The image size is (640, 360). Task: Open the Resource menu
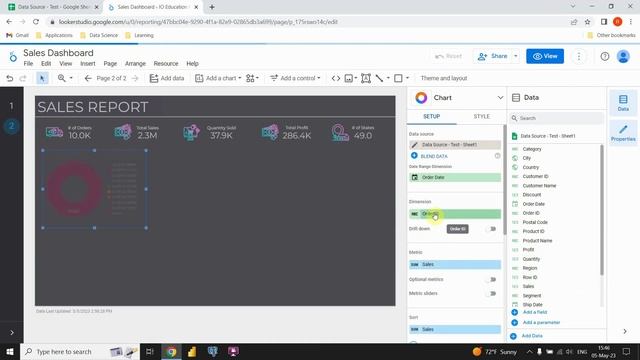(166, 64)
